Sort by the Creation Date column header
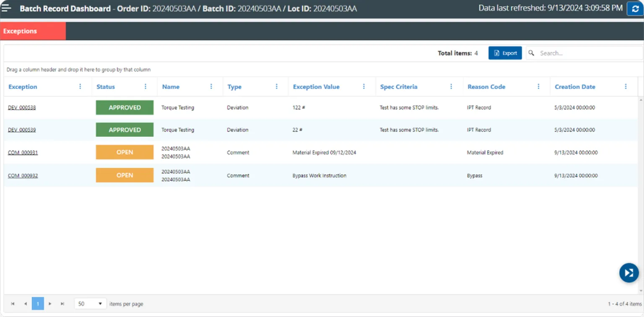Viewport: 644px width, 317px height. point(575,87)
